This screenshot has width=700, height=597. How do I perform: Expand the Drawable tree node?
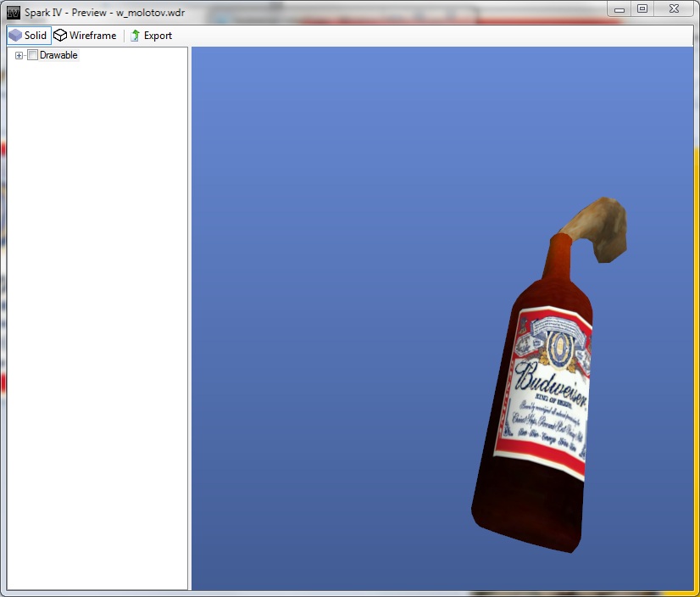[x=19, y=55]
